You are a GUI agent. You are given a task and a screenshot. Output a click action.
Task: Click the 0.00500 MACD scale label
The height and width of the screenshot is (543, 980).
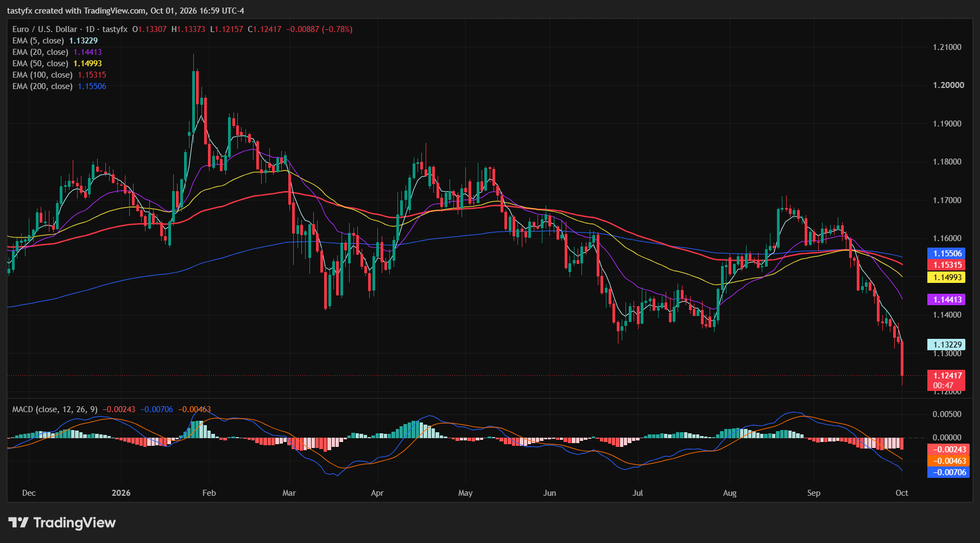(x=947, y=414)
